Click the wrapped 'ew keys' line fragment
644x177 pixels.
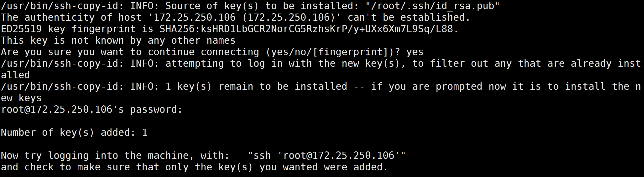(x=21, y=98)
